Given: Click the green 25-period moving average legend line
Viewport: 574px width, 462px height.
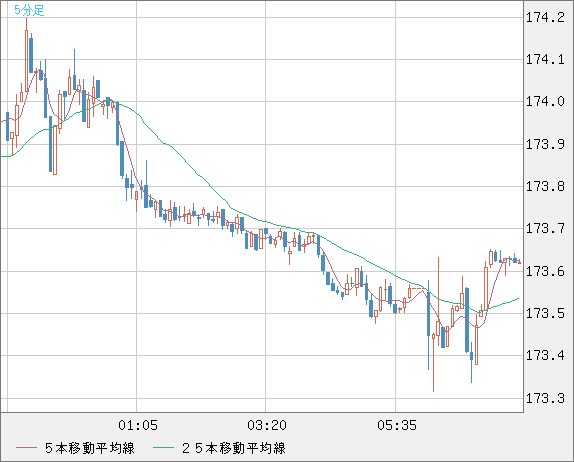Looking at the screenshot, I should (x=163, y=448).
